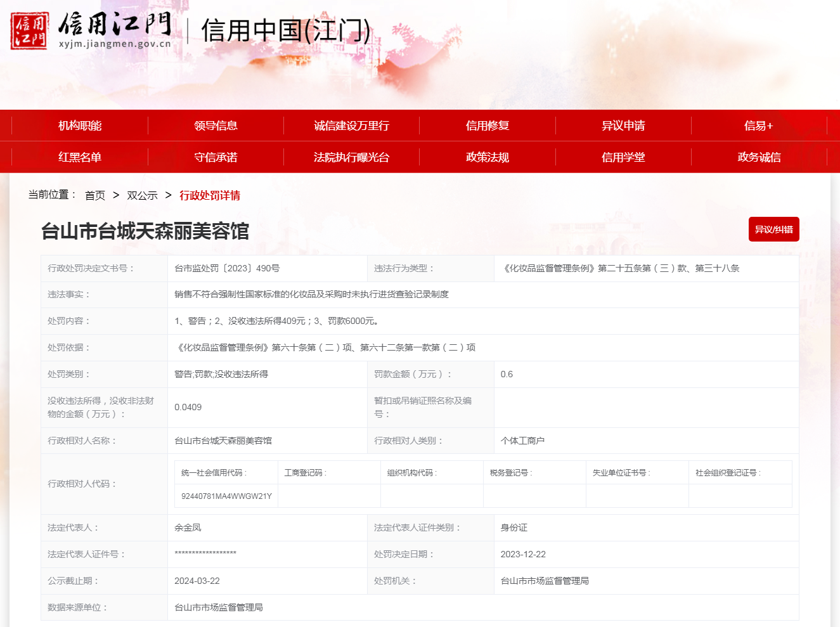Click the title 台山市台城天森丽美容馆
840x627 pixels.
(x=145, y=231)
